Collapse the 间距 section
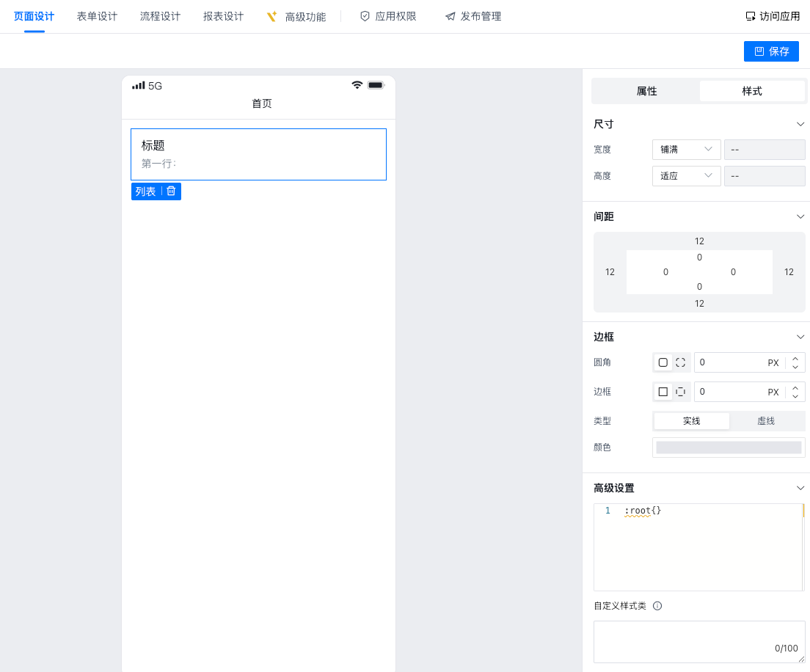The width and height of the screenshot is (810, 672). 800,216
